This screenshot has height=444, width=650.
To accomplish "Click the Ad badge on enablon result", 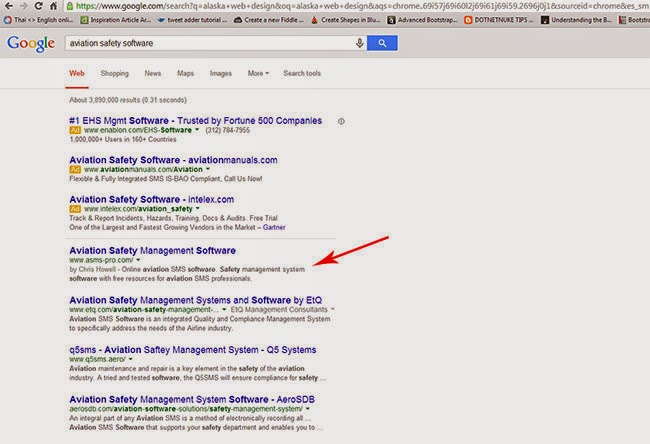I will tap(75, 130).
